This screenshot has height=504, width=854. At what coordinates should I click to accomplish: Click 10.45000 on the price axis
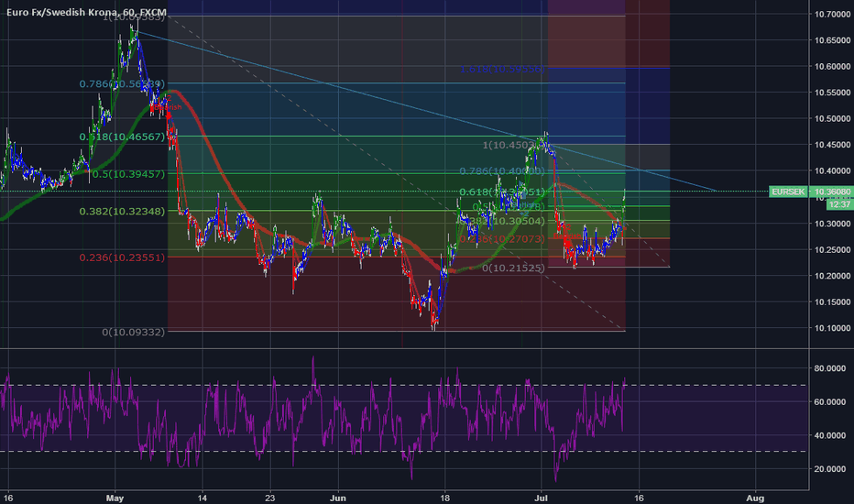coord(832,145)
